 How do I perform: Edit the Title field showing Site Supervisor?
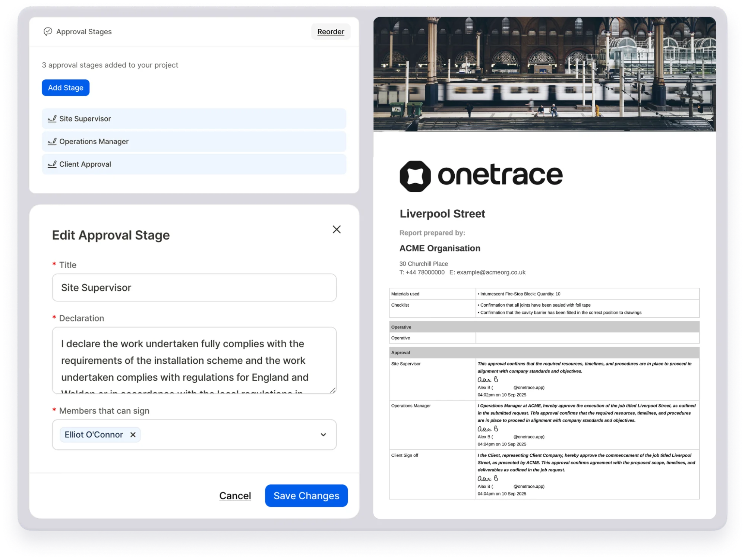[x=194, y=287]
